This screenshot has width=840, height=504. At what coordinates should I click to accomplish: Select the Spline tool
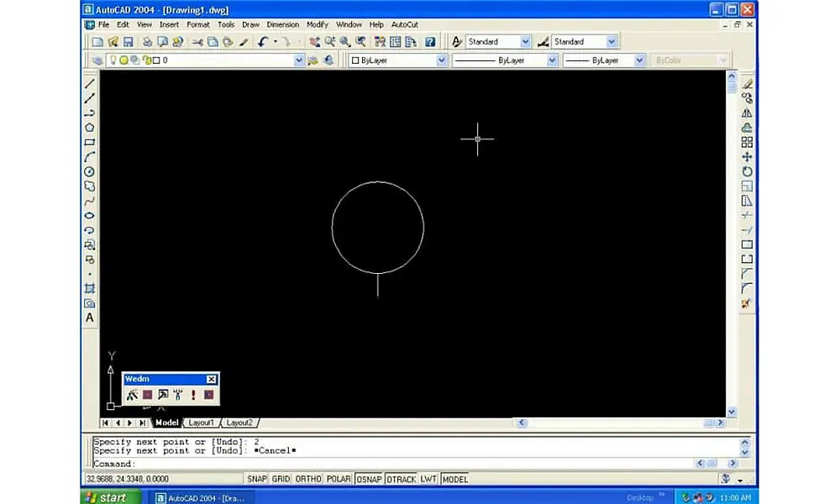click(x=90, y=201)
